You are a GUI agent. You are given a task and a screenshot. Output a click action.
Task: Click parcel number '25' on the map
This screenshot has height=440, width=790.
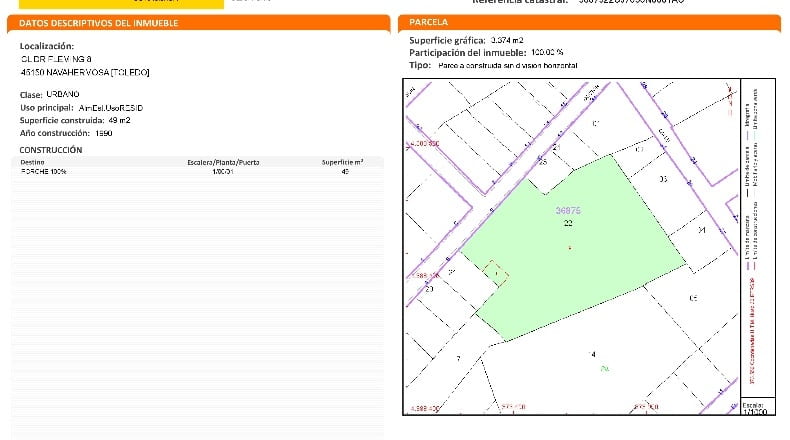543,162
